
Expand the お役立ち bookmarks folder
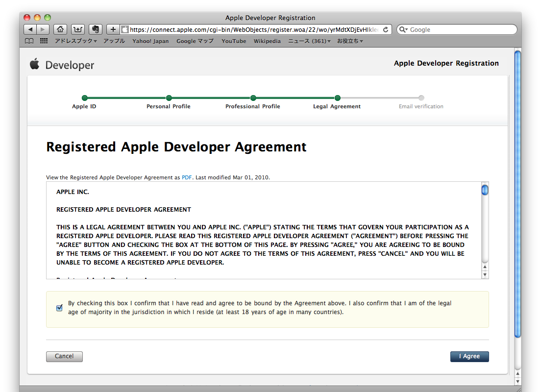[350, 41]
